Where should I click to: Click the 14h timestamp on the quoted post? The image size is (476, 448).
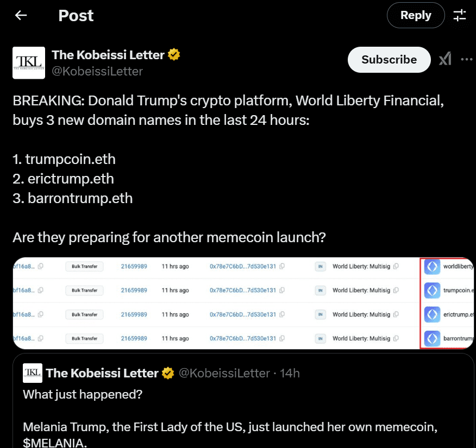point(290,373)
